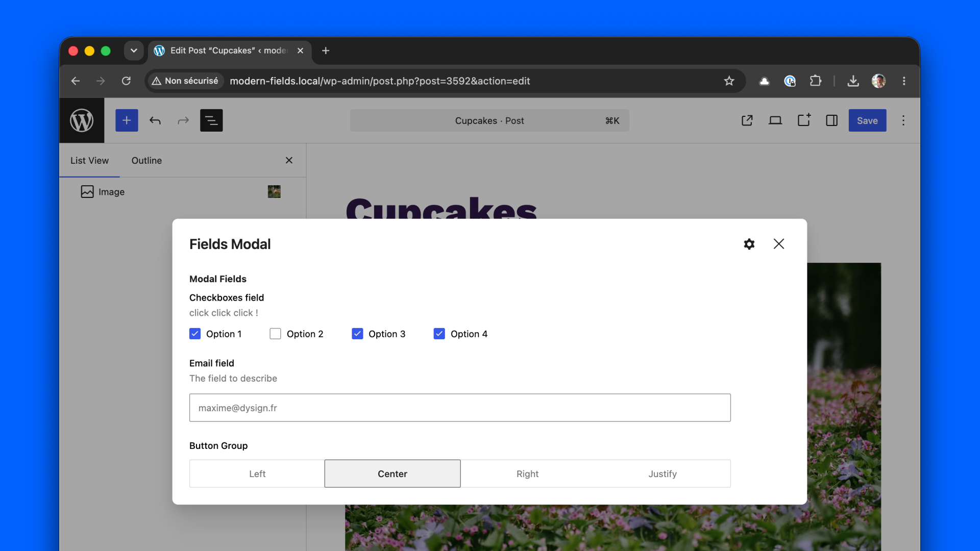Reload the browser page
Image resolution: width=980 pixels, height=551 pixels.
[126, 81]
